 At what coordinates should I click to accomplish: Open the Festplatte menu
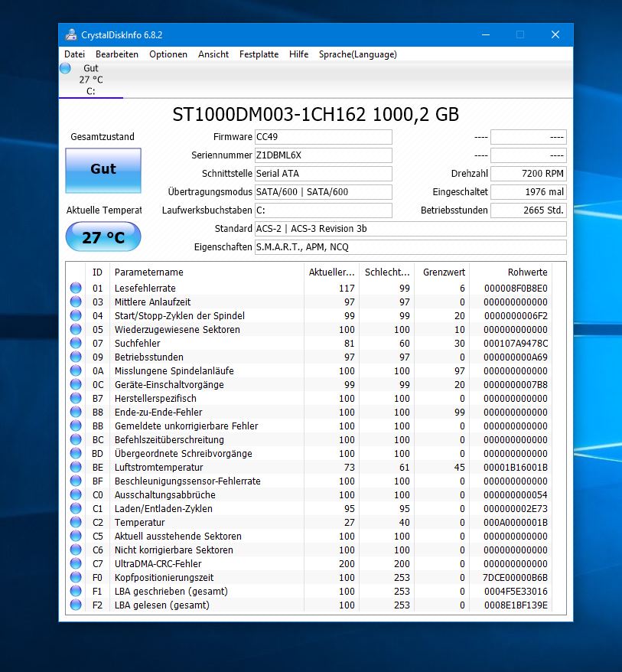pos(259,54)
